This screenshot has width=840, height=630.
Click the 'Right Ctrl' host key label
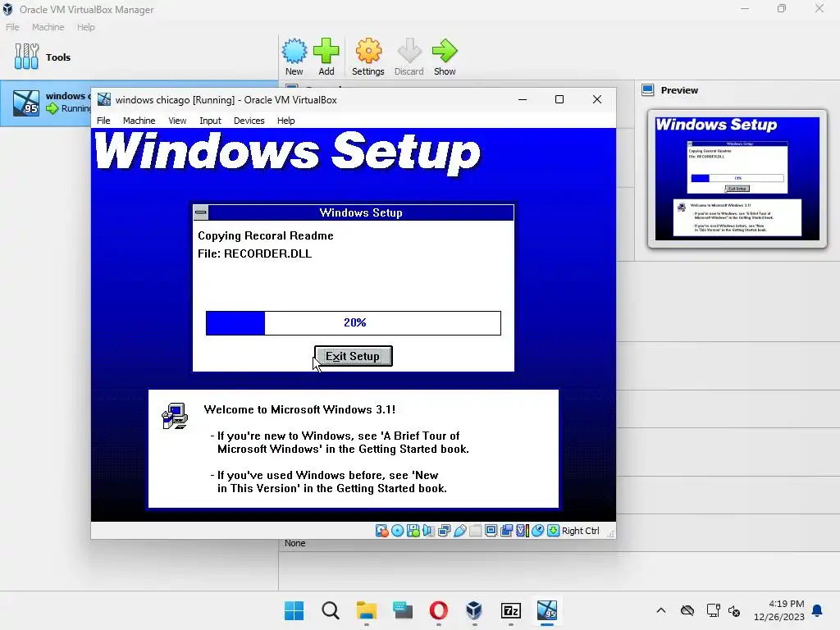pos(581,531)
